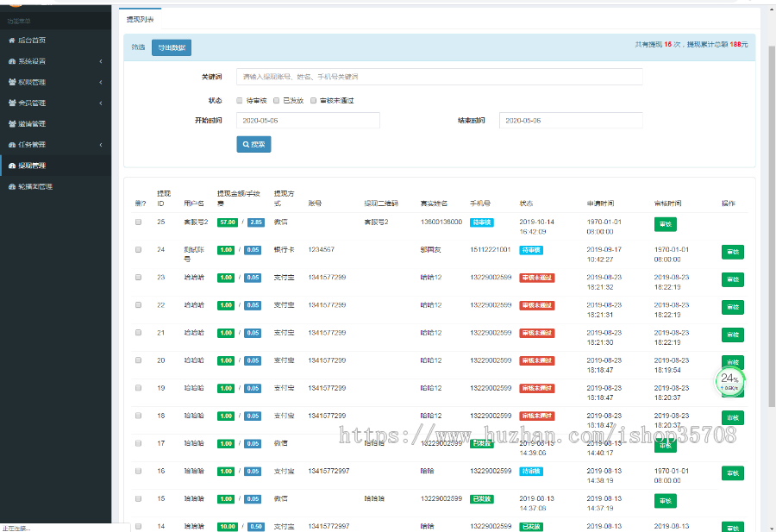Screen dimensions: 776x532
Task: Click the 系统设置 dashboard icon in sidebar
Action: 11,61
